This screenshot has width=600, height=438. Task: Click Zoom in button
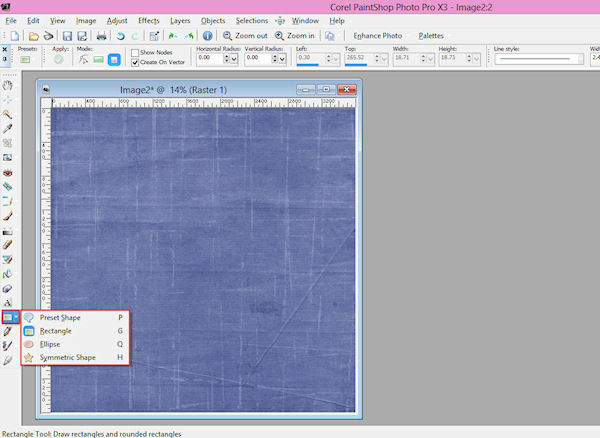coord(295,36)
